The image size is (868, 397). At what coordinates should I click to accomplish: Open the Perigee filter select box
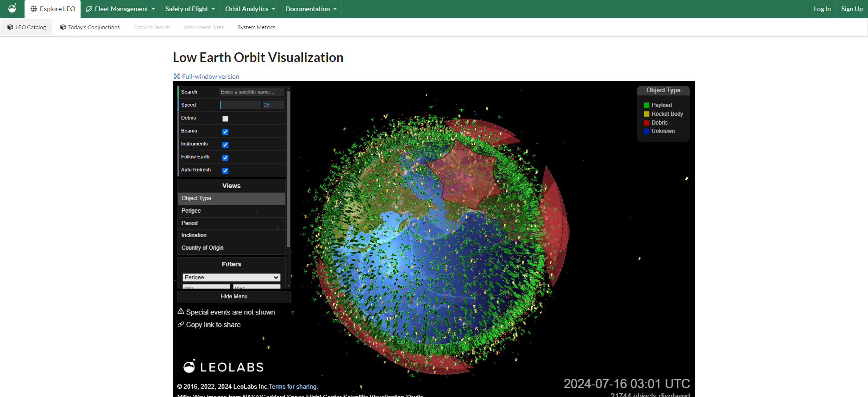tap(232, 277)
